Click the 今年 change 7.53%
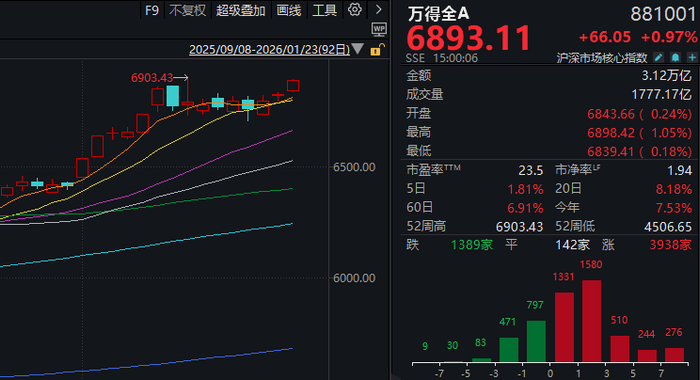 (674, 208)
